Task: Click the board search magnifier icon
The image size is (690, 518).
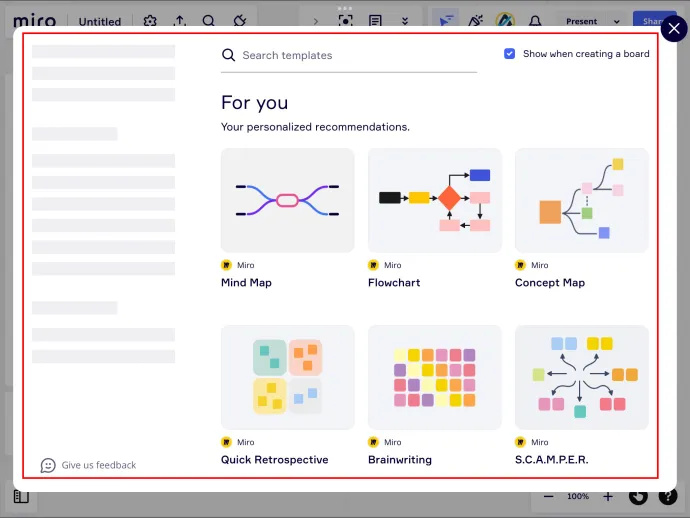Action: [x=209, y=21]
